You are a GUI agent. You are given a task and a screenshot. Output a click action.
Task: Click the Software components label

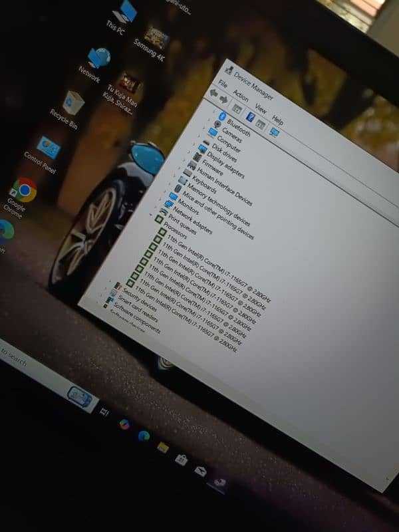tap(137, 318)
